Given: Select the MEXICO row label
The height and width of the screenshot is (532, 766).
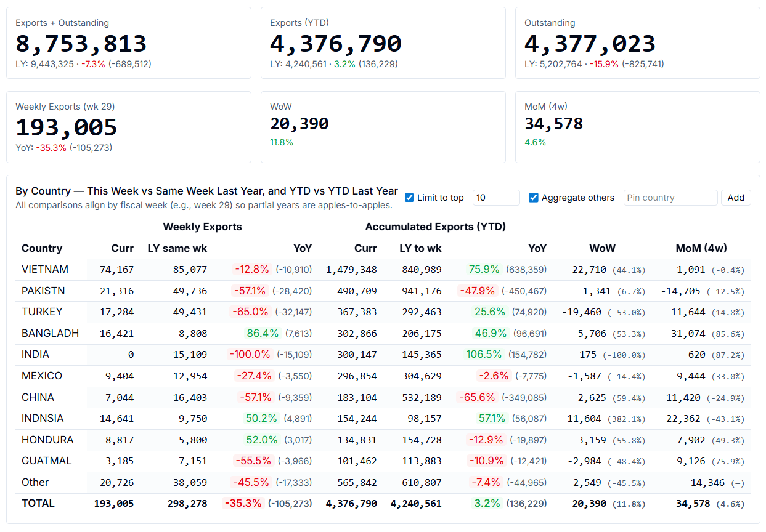Looking at the screenshot, I should pyautogui.click(x=43, y=376).
